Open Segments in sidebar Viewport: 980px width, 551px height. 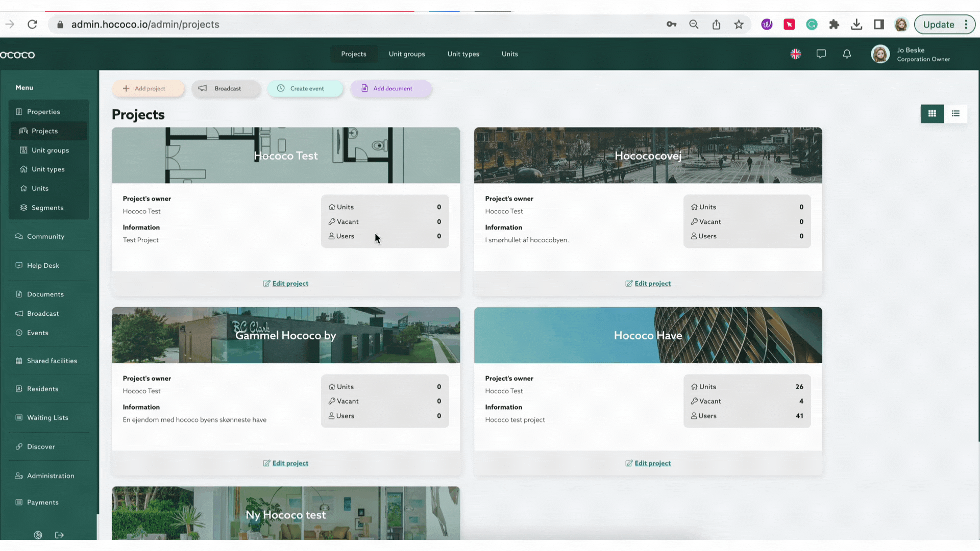point(47,208)
